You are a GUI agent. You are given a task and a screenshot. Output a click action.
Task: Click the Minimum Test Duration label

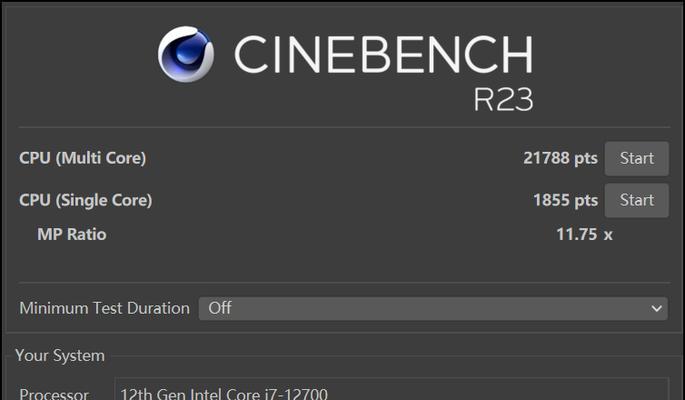104,308
